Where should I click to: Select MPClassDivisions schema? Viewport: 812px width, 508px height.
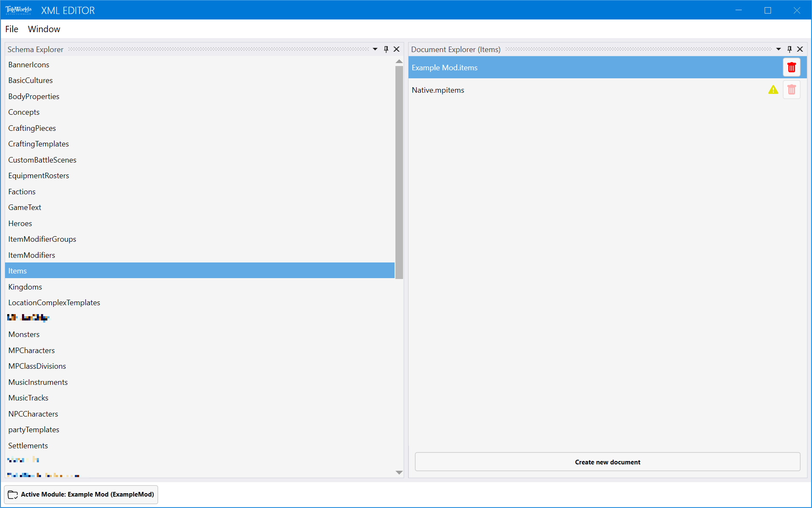(x=200, y=366)
